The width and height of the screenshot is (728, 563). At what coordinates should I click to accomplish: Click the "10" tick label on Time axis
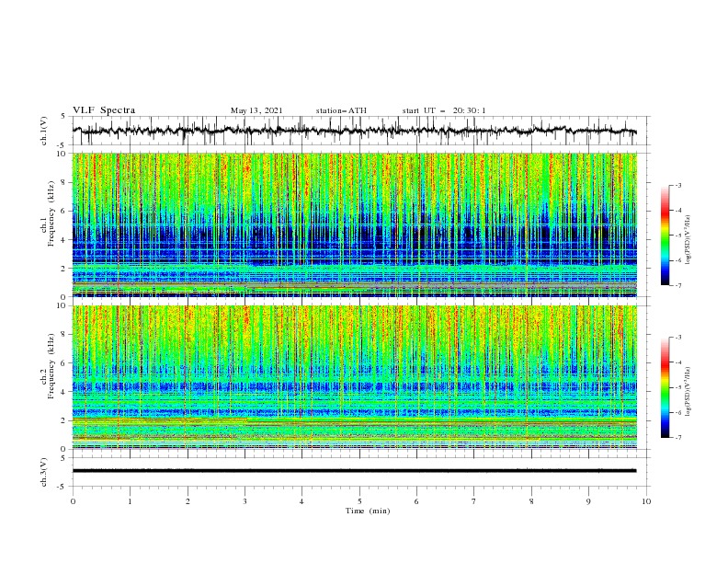click(646, 501)
